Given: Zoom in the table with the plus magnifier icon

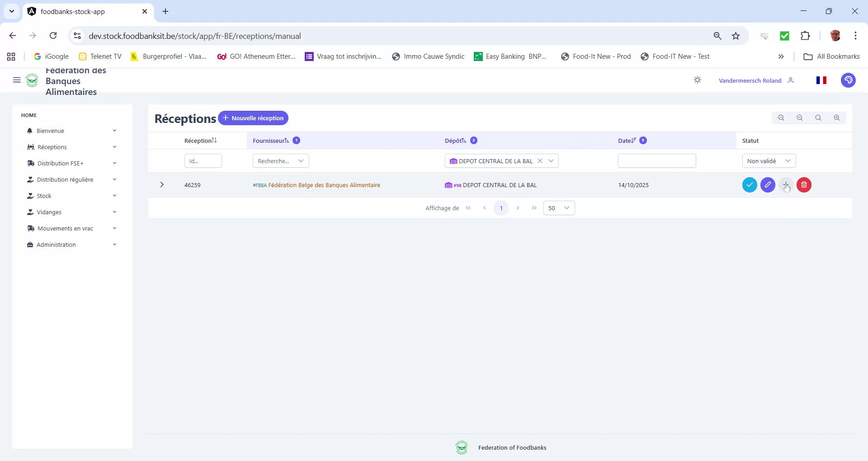Looking at the screenshot, I should click(x=837, y=118).
